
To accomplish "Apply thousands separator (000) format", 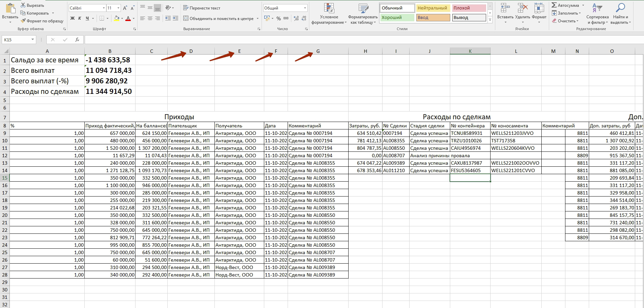I will (x=286, y=18).
